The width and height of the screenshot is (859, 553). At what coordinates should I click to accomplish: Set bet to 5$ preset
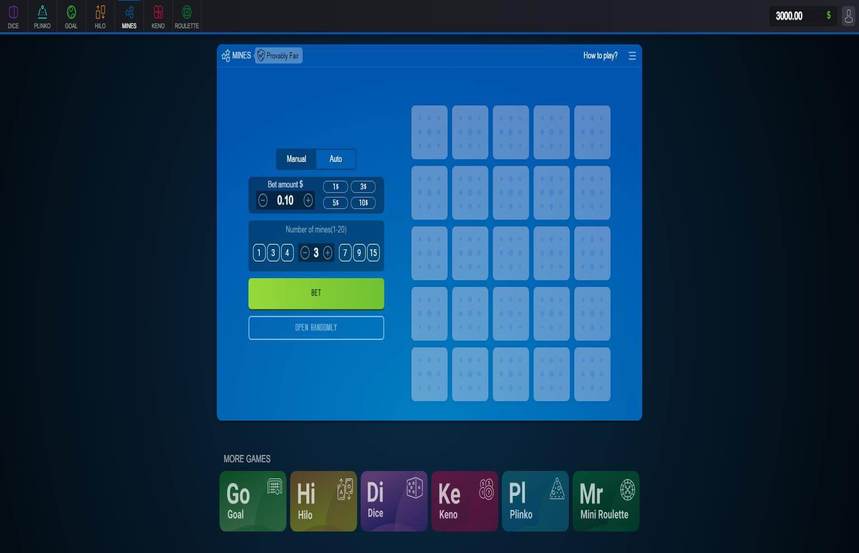335,203
